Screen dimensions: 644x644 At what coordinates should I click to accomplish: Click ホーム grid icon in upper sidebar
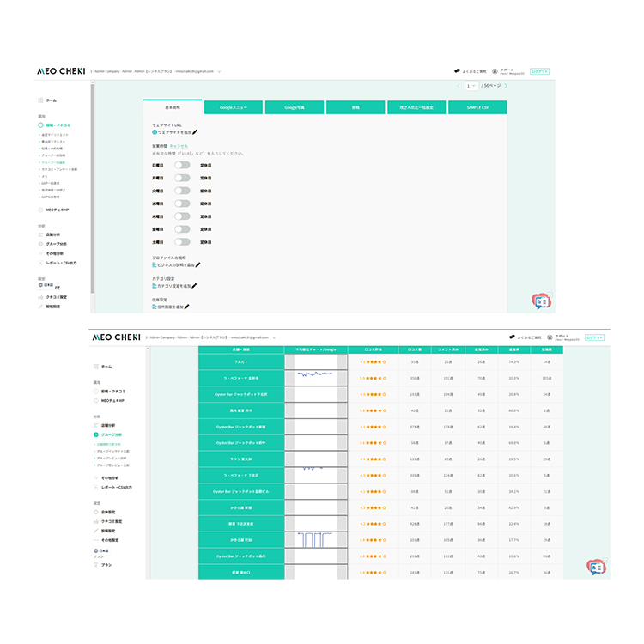tap(40, 100)
